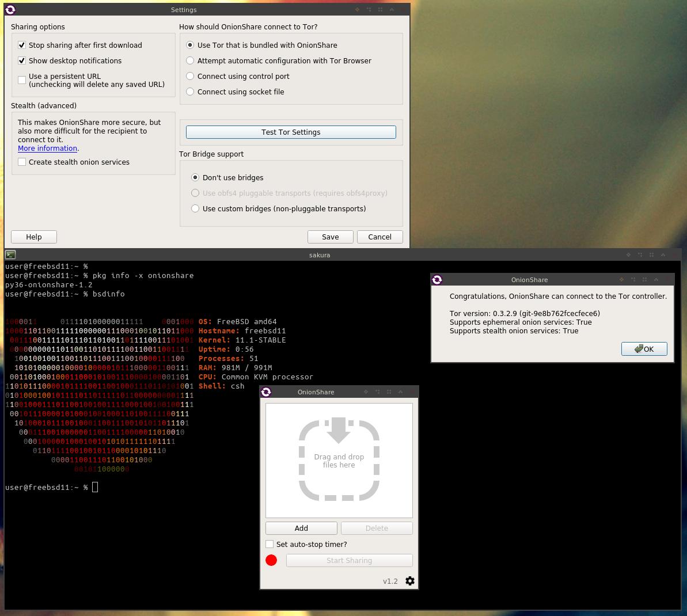Disable Show desktop notifications
The width and height of the screenshot is (687, 616).
pos(22,60)
